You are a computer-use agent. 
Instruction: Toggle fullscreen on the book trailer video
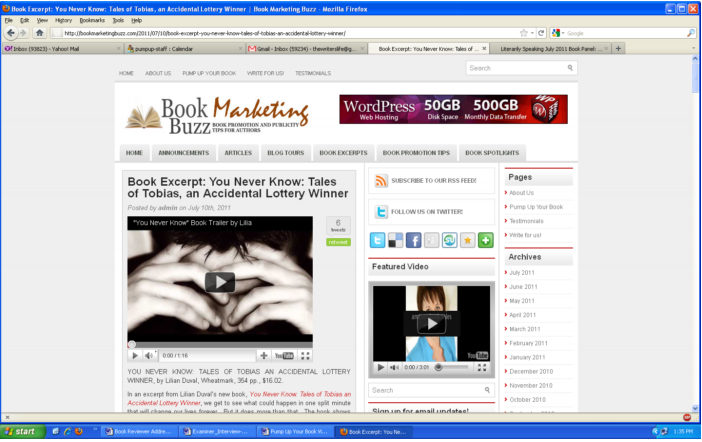point(305,356)
